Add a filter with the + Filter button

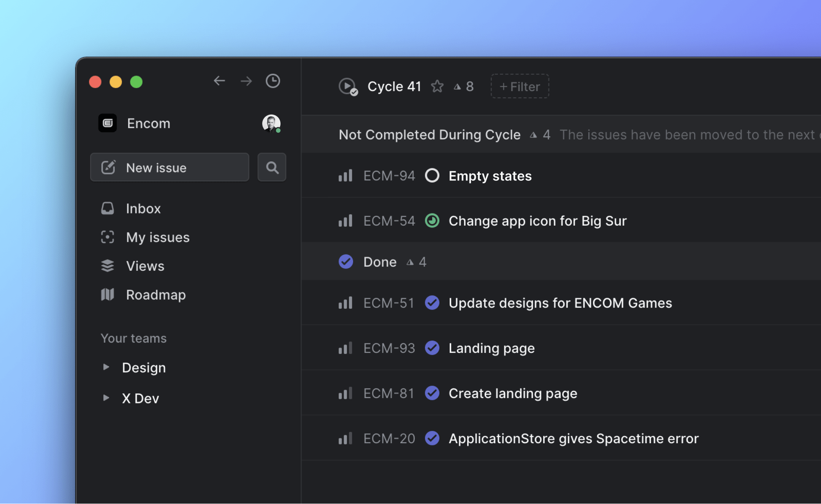pyautogui.click(x=520, y=87)
